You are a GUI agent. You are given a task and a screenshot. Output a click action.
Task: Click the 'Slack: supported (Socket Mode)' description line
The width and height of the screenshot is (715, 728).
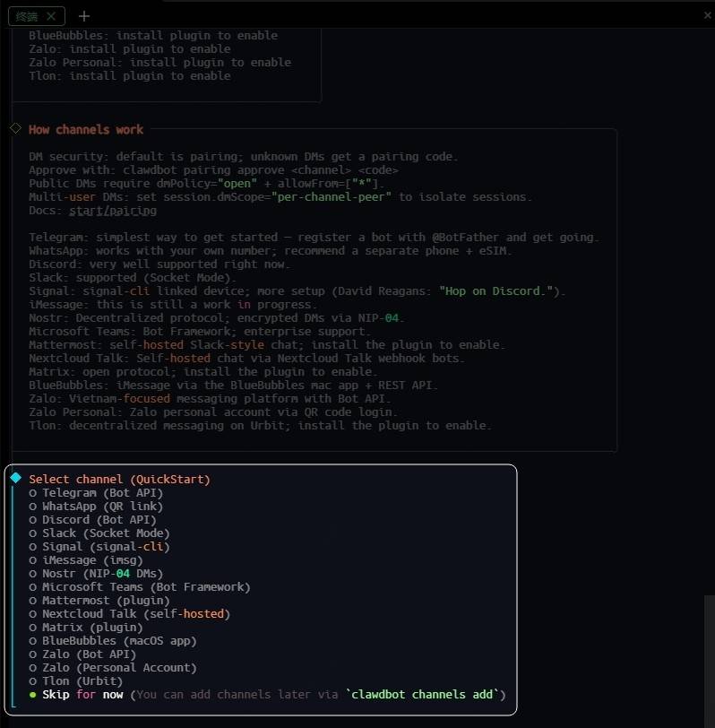[x=133, y=278]
